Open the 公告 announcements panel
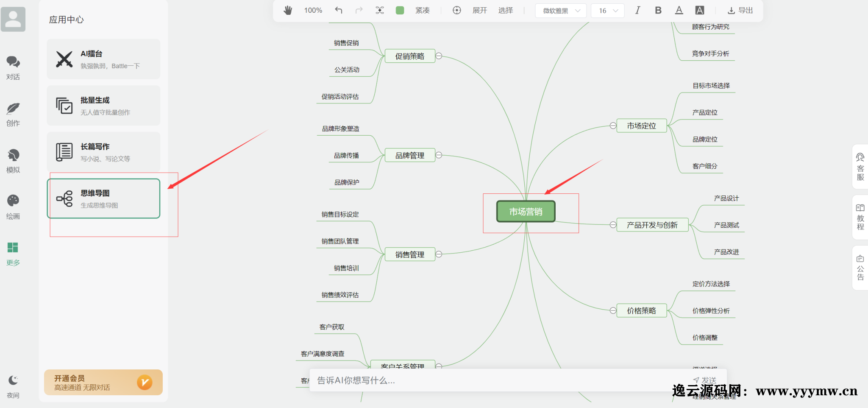 click(860, 267)
